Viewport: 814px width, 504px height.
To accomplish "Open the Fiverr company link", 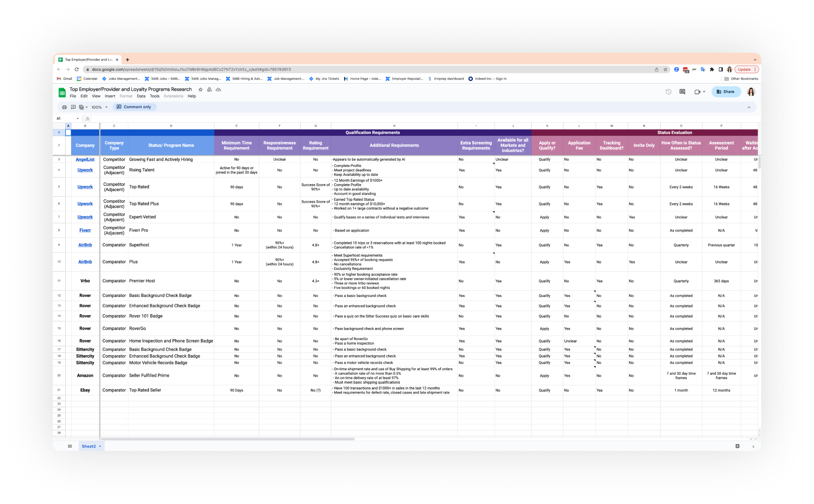I will (x=85, y=231).
